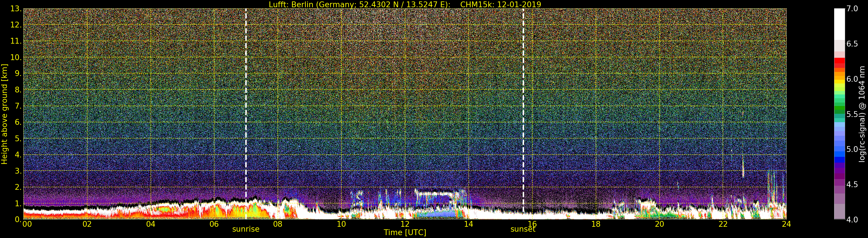868x238 pixels.
Task: Click colorbar value label '5.5'
Action: coord(852,114)
